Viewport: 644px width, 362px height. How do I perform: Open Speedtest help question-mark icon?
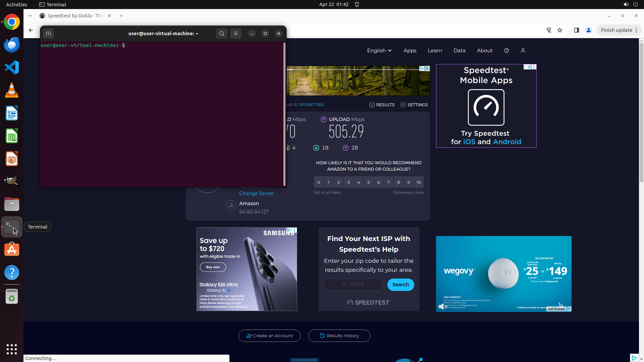(506, 51)
